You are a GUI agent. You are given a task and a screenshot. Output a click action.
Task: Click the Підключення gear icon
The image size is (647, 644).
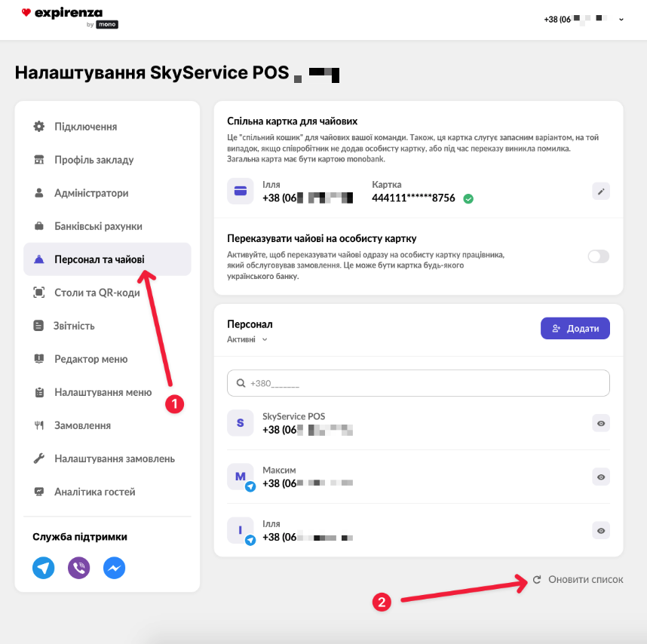39,127
